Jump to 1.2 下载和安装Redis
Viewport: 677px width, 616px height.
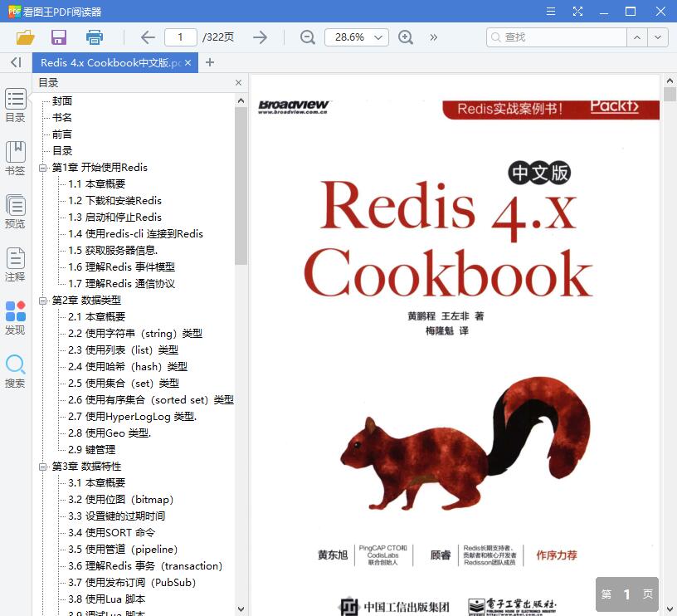tap(114, 200)
